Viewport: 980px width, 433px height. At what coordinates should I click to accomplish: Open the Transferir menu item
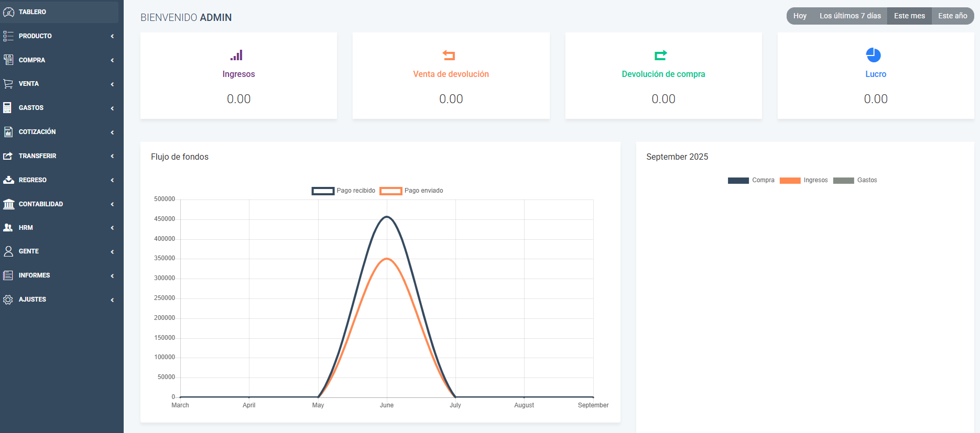tap(37, 156)
